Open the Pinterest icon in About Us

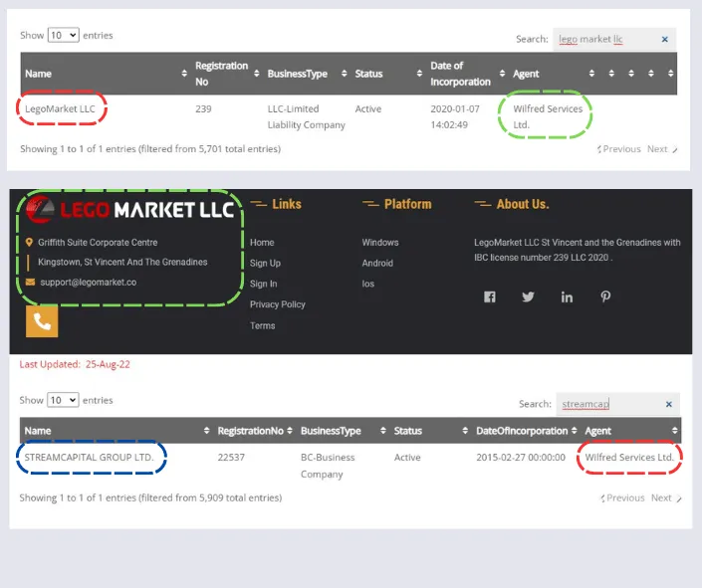[605, 296]
